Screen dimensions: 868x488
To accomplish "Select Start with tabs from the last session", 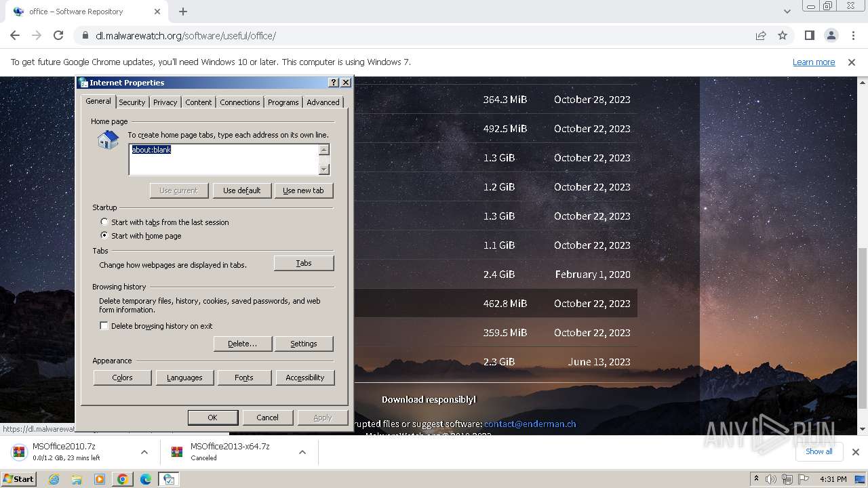I will pyautogui.click(x=104, y=222).
